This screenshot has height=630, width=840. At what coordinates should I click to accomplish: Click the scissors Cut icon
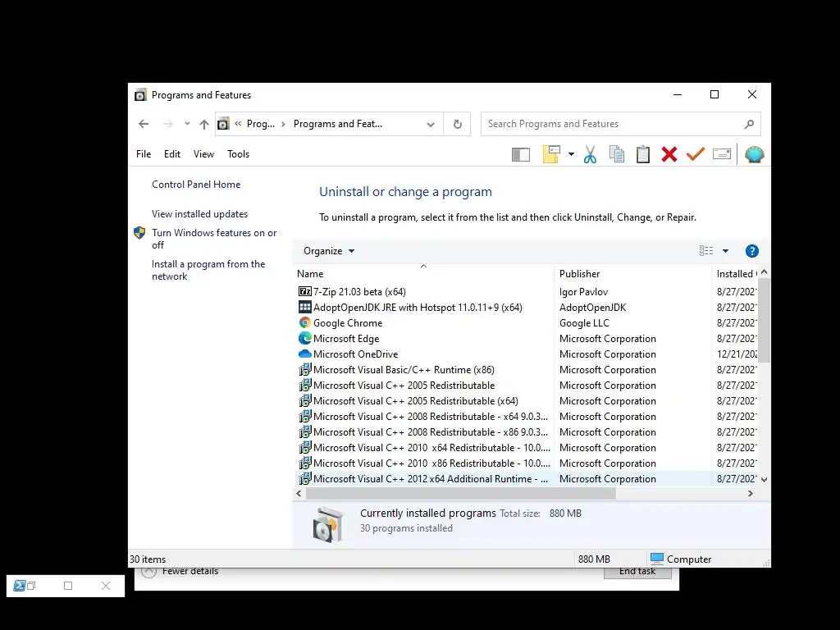pyautogui.click(x=590, y=154)
